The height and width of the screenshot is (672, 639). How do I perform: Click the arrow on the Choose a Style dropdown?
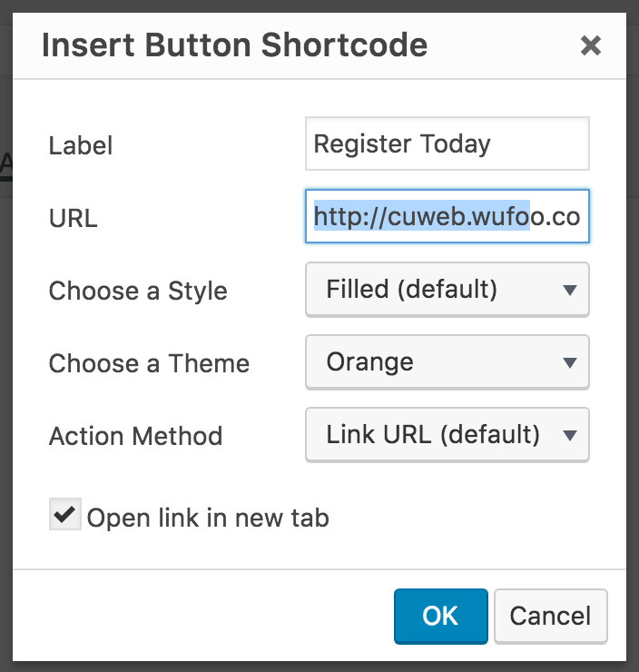point(570,291)
